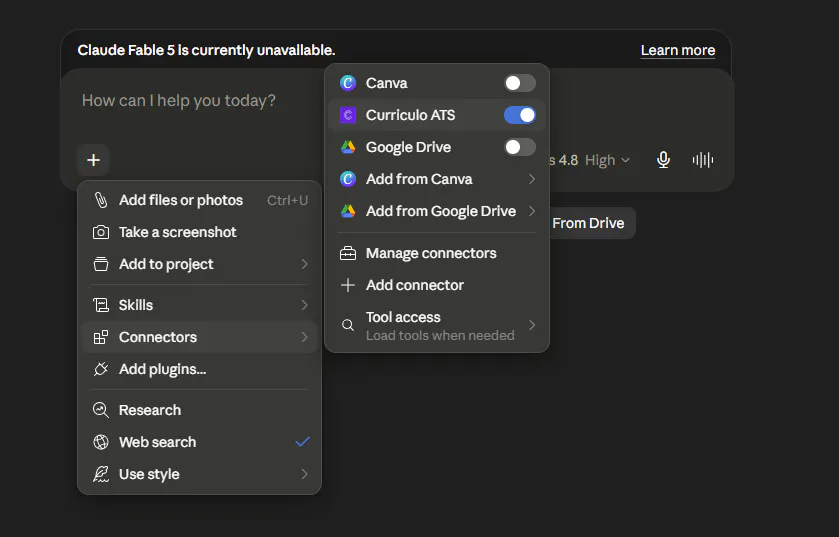Open the Use style submenu chevron
Viewport: 839px width, 537px height.
304,474
